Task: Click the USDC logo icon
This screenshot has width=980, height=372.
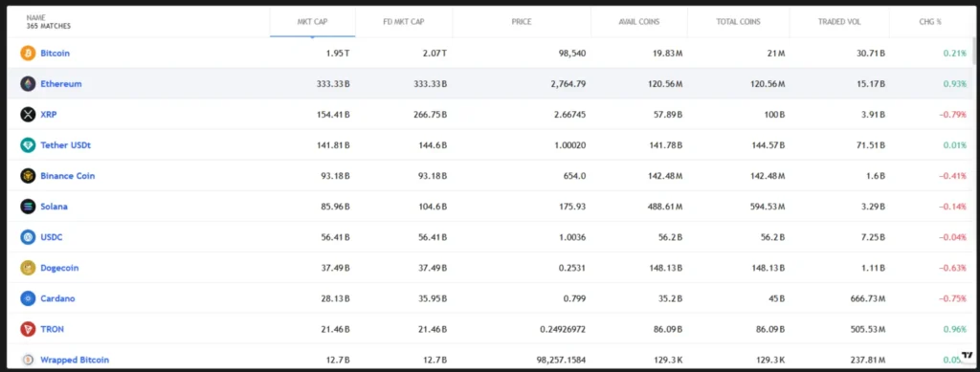Action: coord(28,237)
